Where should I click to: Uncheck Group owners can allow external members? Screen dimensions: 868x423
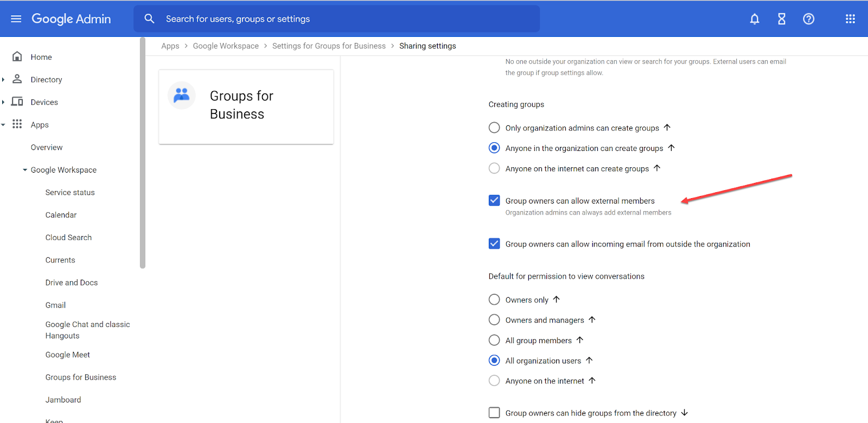click(x=494, y=200)
